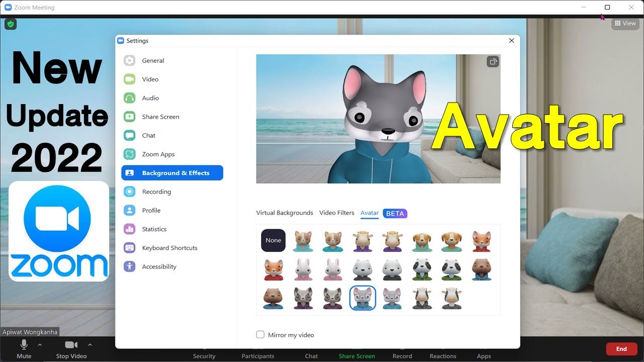Image resolution: width=644 pixels, height=362 pixels.
Task: Choose fox avatar in red t-shirt
Action: 273,269
